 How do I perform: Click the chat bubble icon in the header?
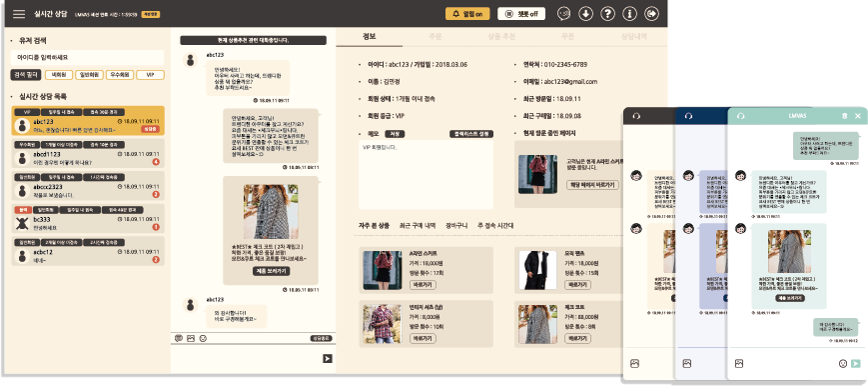(563, 14)
